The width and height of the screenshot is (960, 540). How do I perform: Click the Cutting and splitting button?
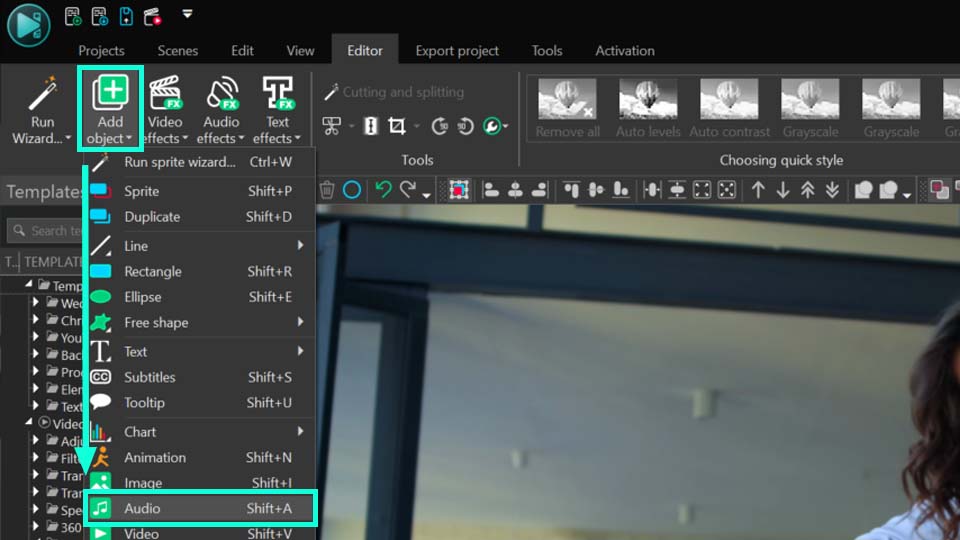(393, 92)
